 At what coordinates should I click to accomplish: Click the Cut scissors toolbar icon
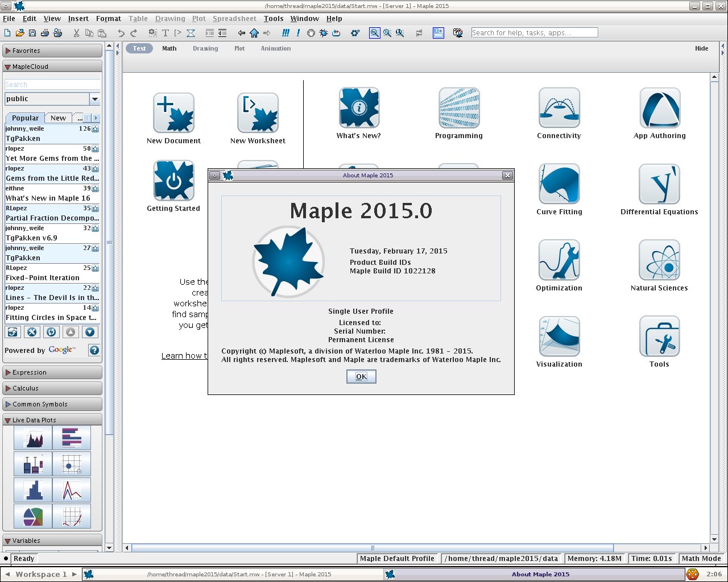click(x=76, y=33)
